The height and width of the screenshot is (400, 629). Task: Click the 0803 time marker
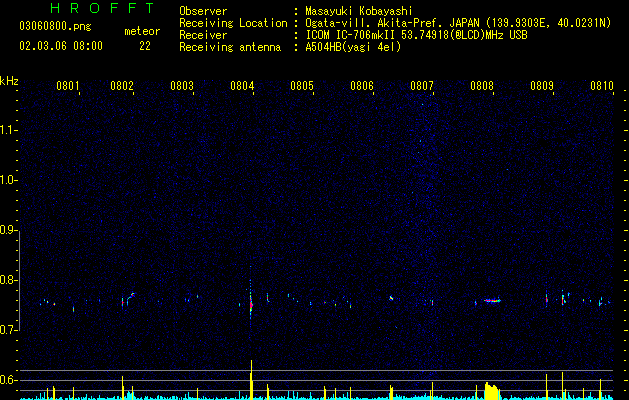[x=182, y=86]
